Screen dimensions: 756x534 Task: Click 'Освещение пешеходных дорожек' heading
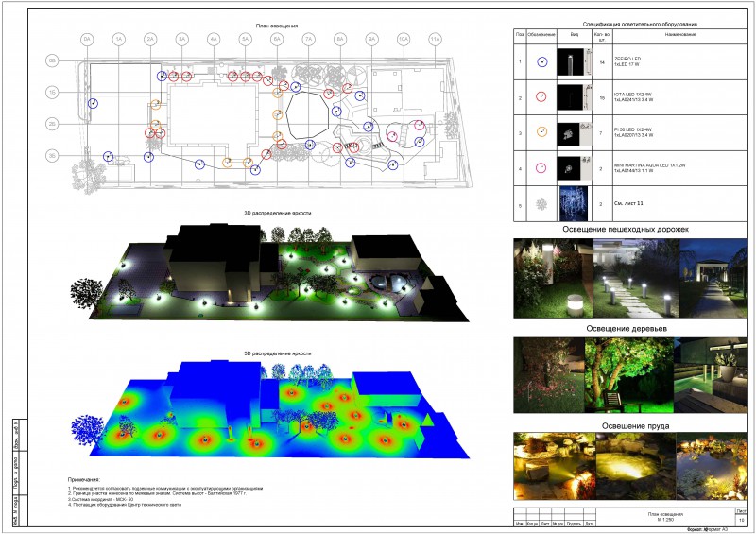pyautogui.click(x=626, y=229)
